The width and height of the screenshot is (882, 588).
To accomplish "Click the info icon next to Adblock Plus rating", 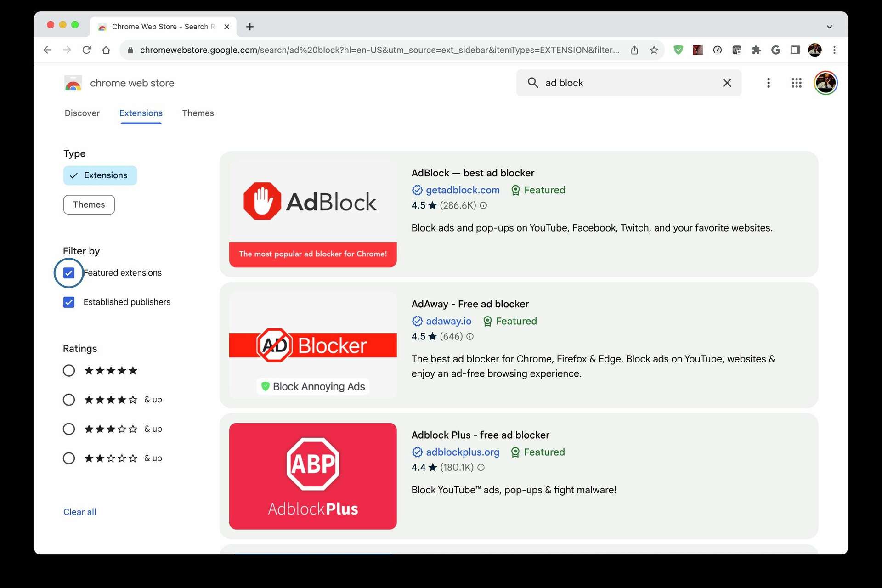I will coord(481,467).
